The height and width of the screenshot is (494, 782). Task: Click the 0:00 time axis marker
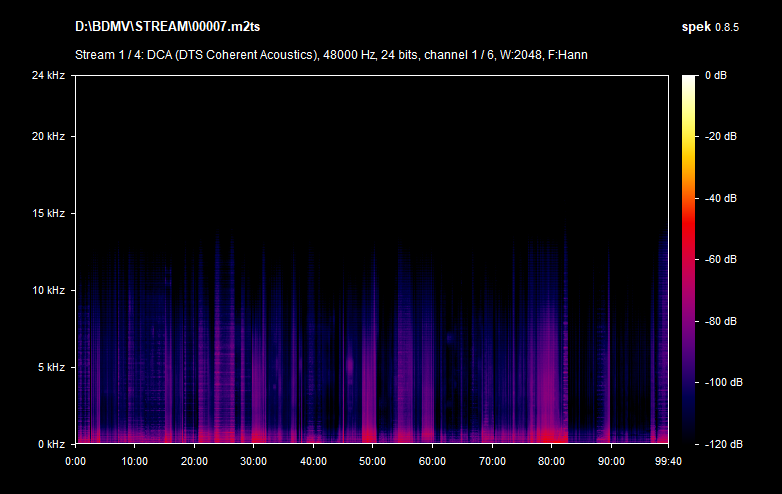click(x=75, y=461)
